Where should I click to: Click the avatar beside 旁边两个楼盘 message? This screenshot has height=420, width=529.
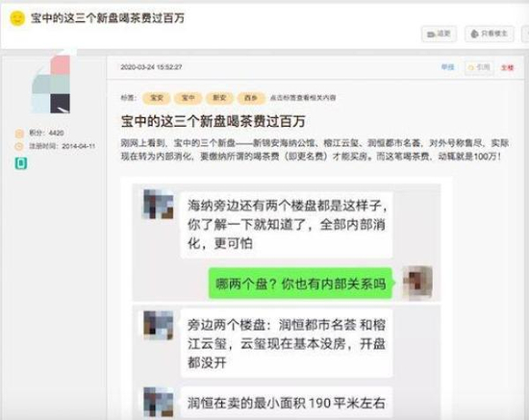click(x=159, y=325)
